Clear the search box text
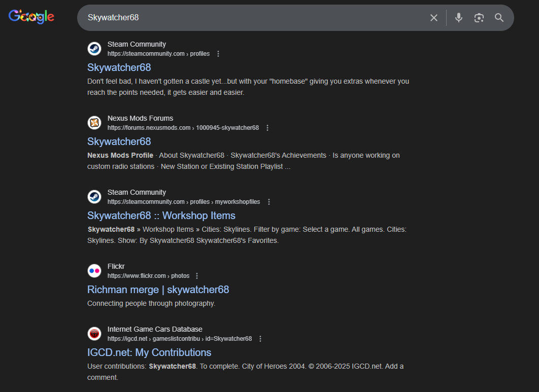Image resolution: width=539 pixels, height=392 pixels. tap(434, 18)
